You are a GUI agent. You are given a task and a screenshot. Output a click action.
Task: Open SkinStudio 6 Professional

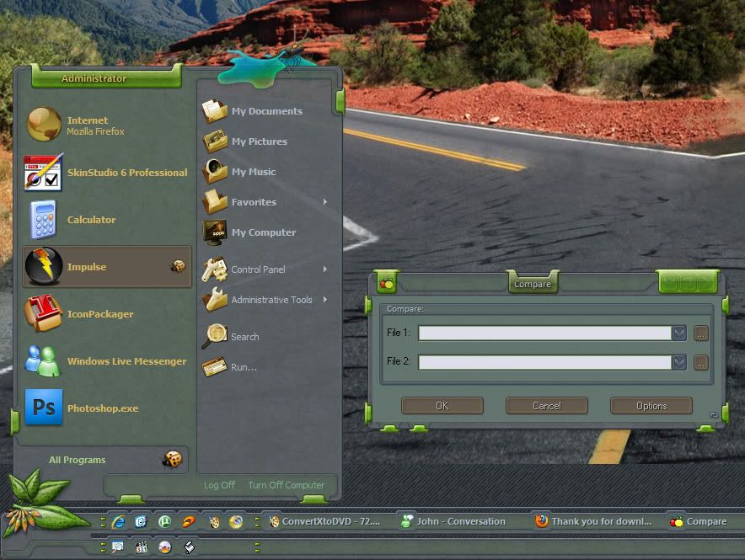pos(107,173)
